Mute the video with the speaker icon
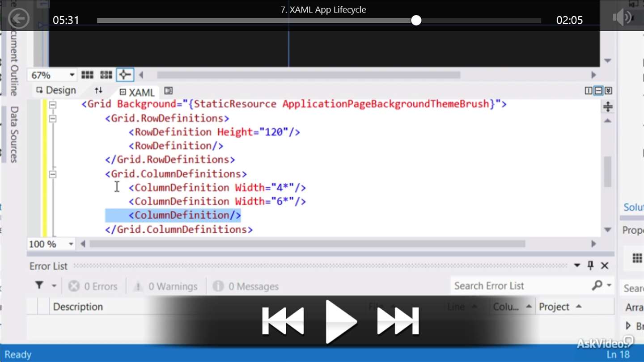Image resolution: width=644 pixels, height=362 pixels. point(622,18)
